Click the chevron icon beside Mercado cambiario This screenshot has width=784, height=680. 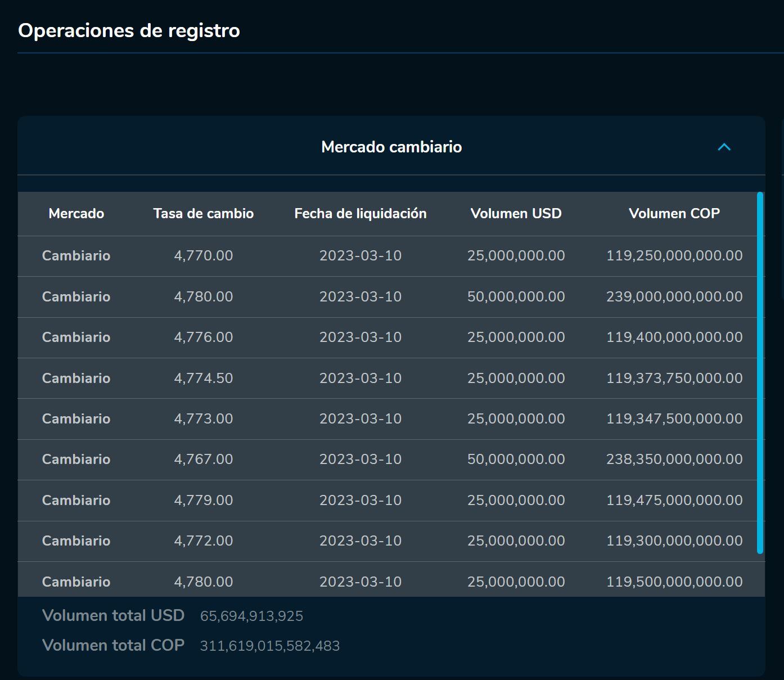pyautogui.click(x=724, y=147)
